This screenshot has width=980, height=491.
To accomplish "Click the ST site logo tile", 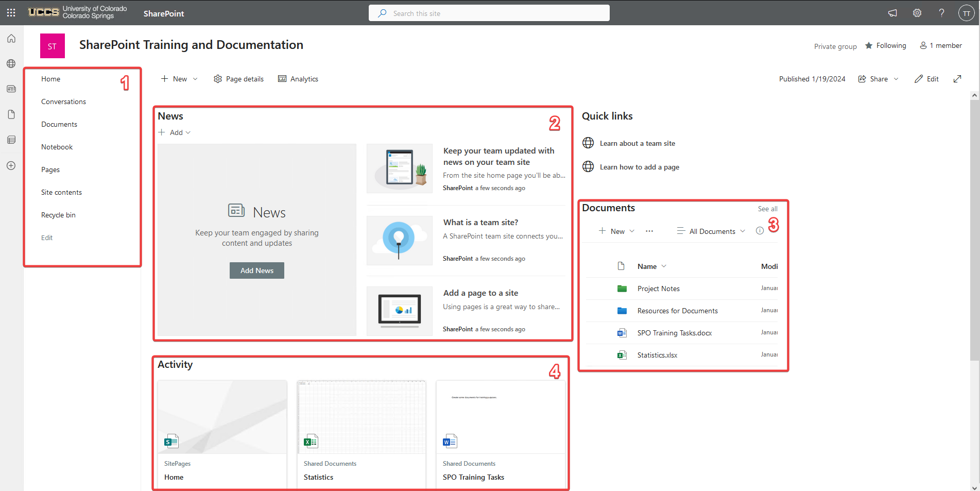I will (x=53, y=46).
